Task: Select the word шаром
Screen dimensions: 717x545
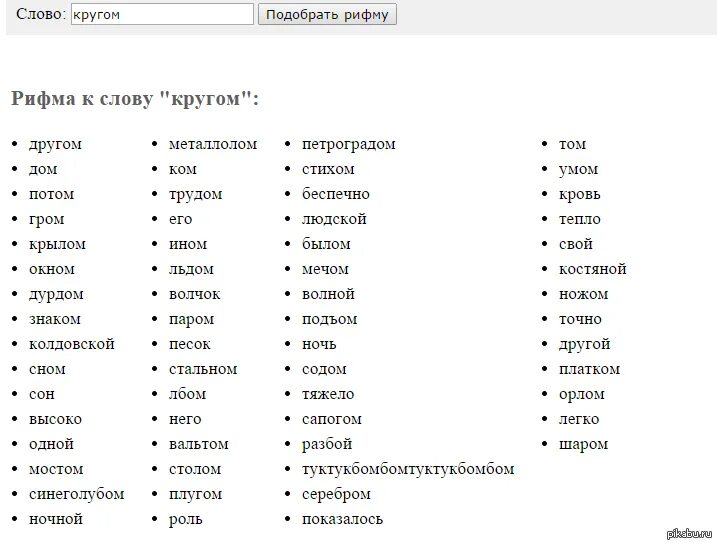Action: point(583,444)
